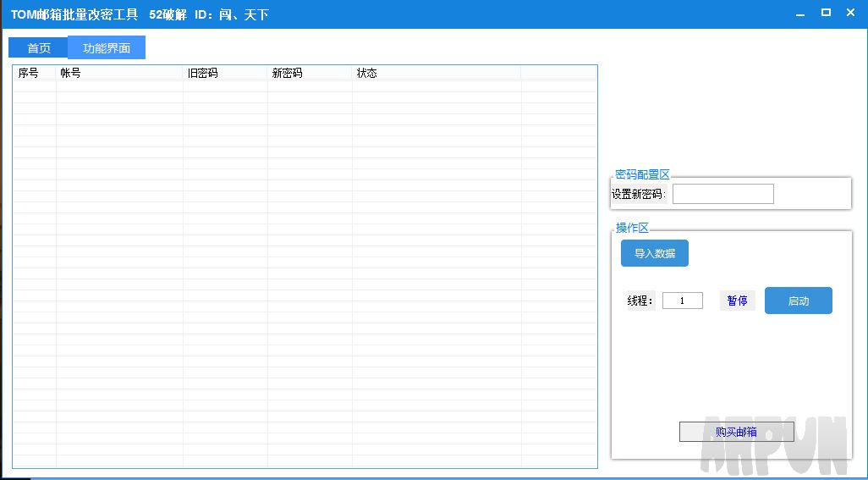868x480 pixels.
Task: Click the 暂停 button
Action: click(x=738, y=301)
